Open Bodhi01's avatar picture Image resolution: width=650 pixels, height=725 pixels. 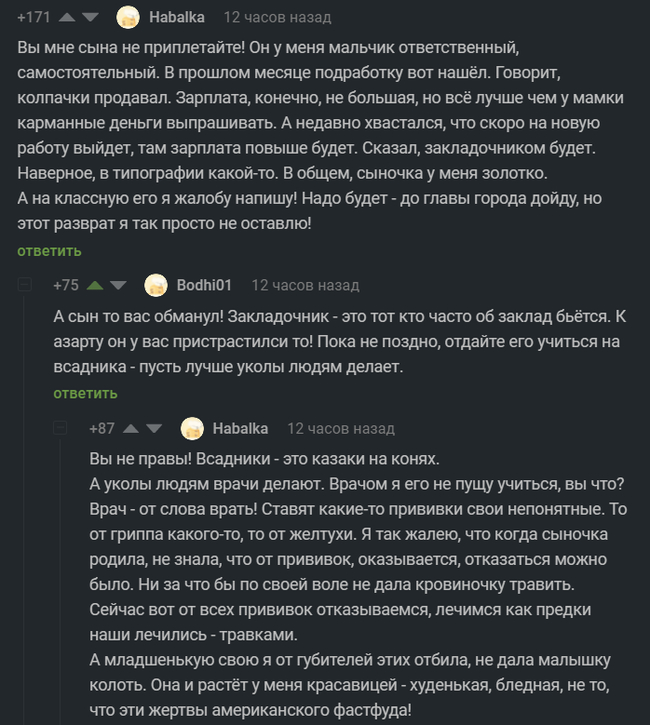(x=156, y=285)
